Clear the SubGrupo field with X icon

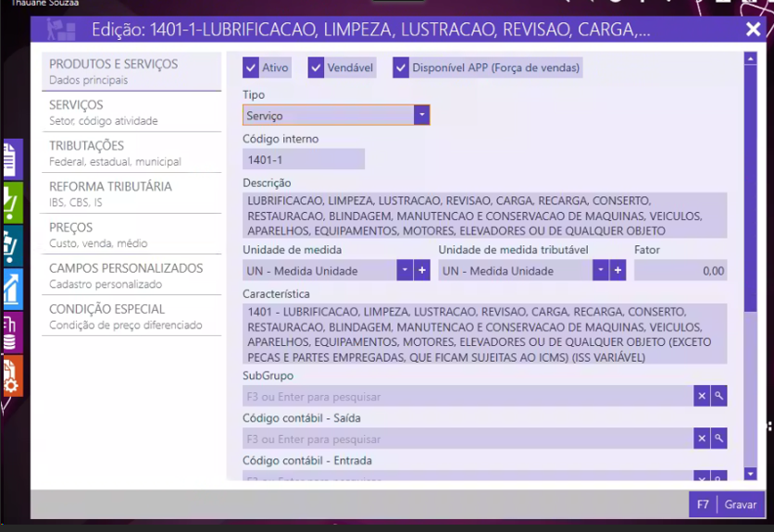coord(702,396)
